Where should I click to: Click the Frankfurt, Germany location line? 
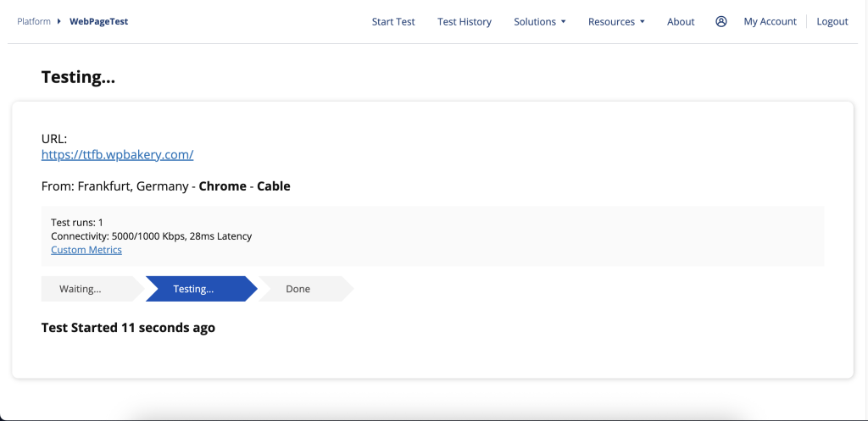tap(165, 186)
